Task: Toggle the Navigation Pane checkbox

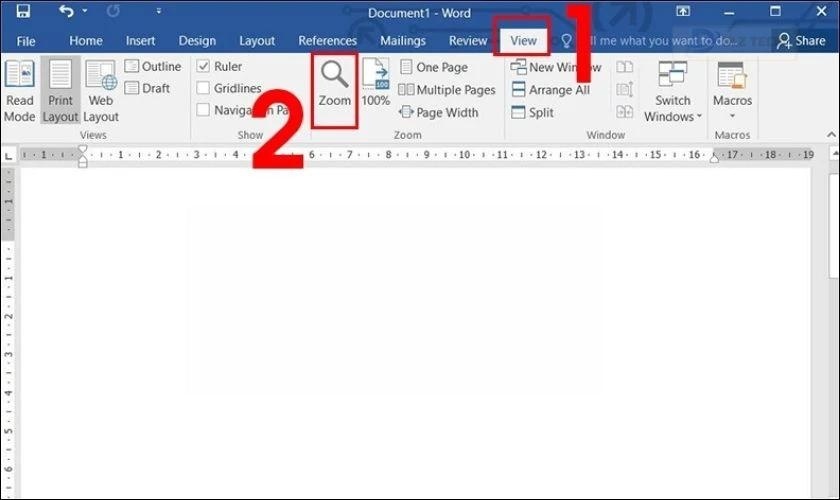Action: 203,110
